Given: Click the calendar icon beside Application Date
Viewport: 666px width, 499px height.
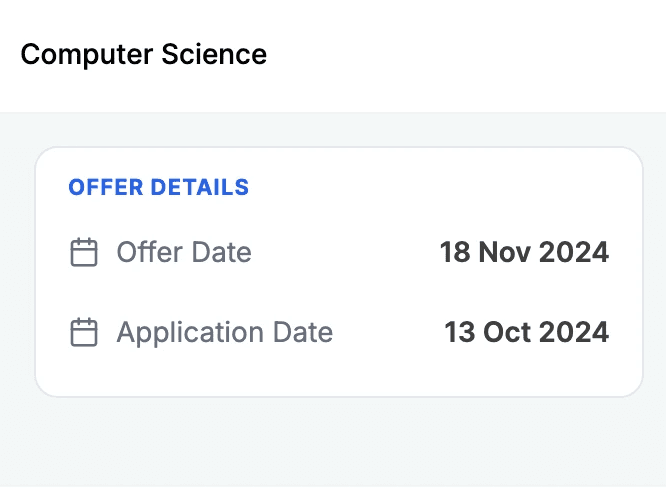Looking at the screenshot, I should pyautogui.click(x=84, y=332).
